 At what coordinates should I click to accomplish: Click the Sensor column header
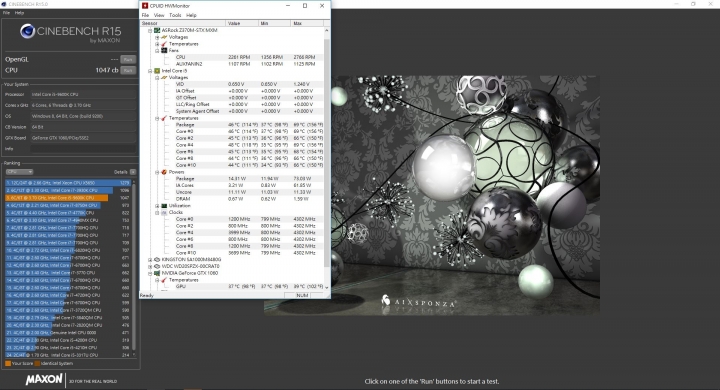pyautogui.click(x=183, y=23)
